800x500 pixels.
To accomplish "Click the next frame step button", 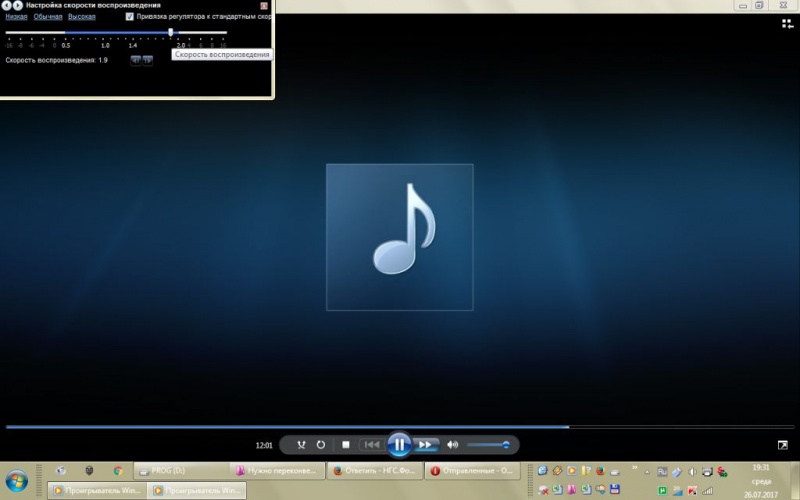I will pos(148,60).
